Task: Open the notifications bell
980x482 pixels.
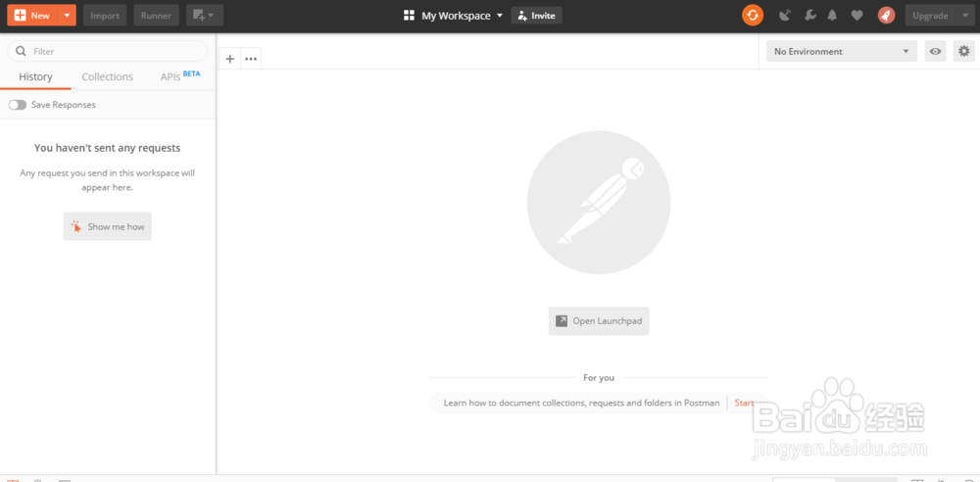Action: pos(832,16)
